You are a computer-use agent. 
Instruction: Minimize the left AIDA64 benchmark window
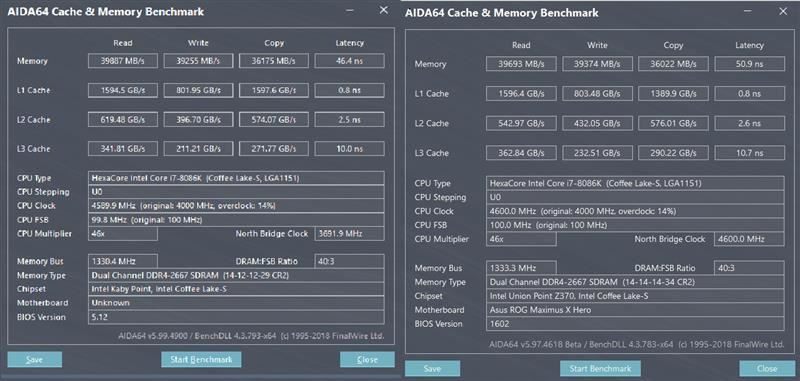click(x=350, y=11)
